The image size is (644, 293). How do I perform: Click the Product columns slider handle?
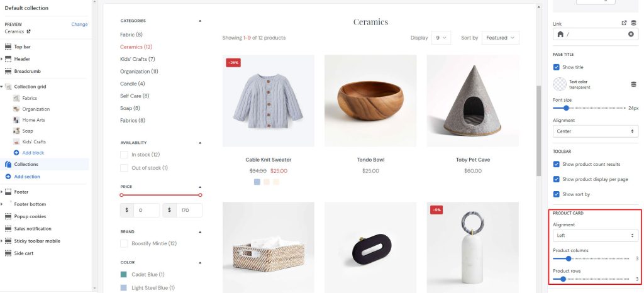(569, 258)
